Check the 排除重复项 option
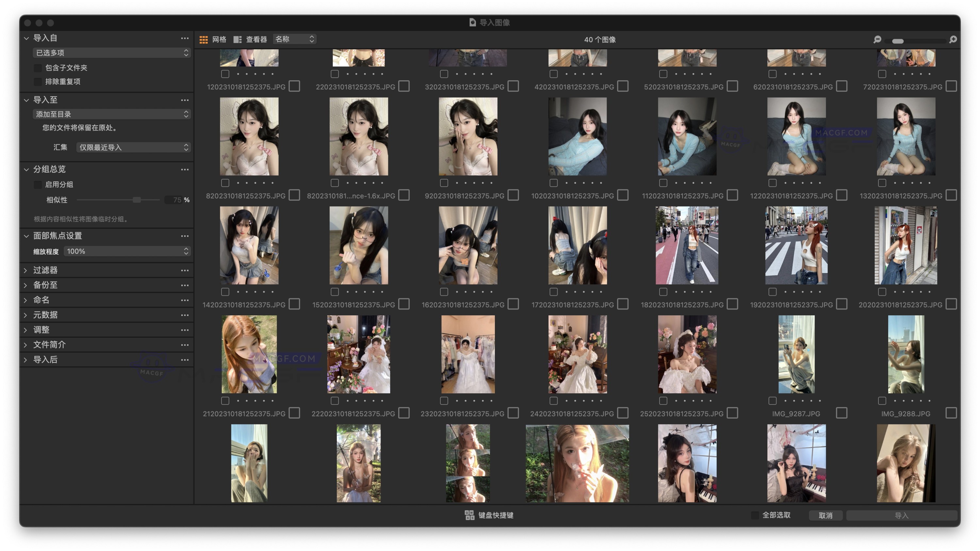 (38, 82)
